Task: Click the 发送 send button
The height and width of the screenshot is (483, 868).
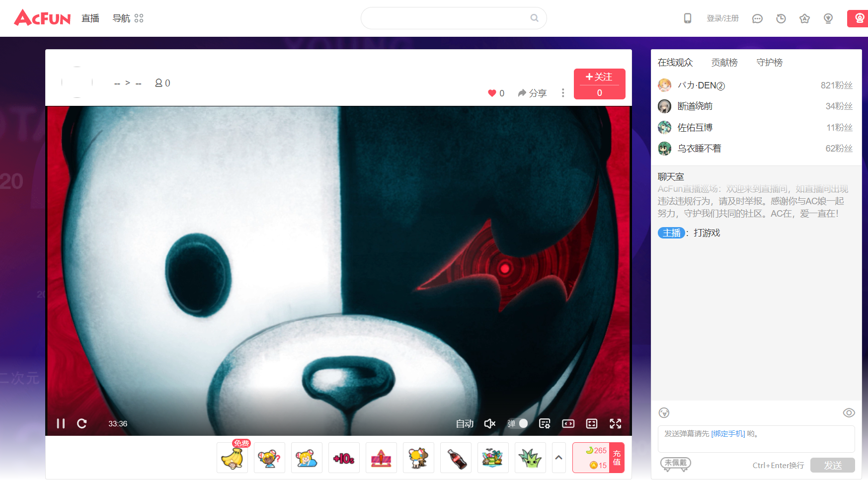Action: pyautogui.click(x=833, y=465)
